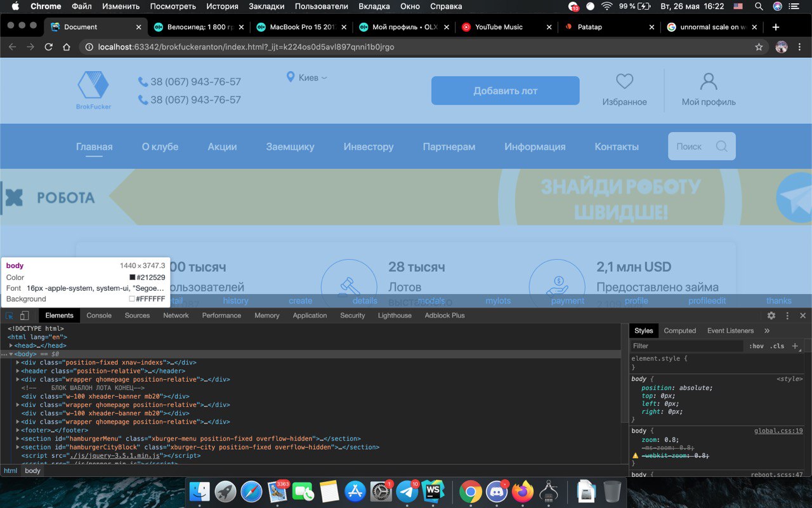This screenshot has height=508, width=812.
Task: Open the Lighthouse tab in DevTools
Action: click(x=395, y=316)
